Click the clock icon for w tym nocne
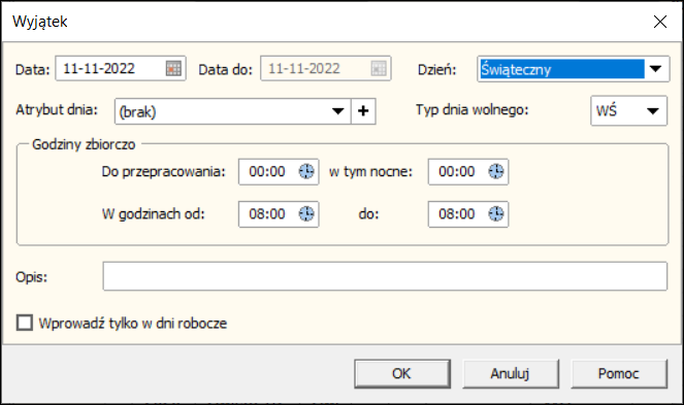The height and width of the screenshot is (405, 684). click(496, 172)
